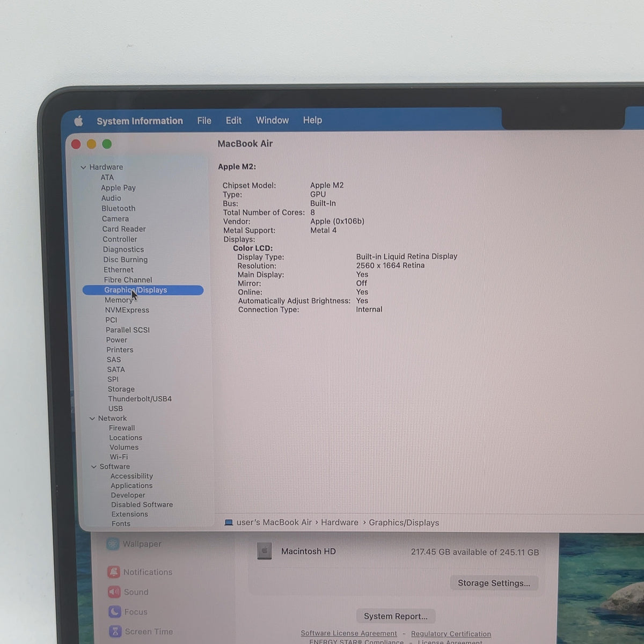Click the Storage Settings... button

[x=494, y=583]
